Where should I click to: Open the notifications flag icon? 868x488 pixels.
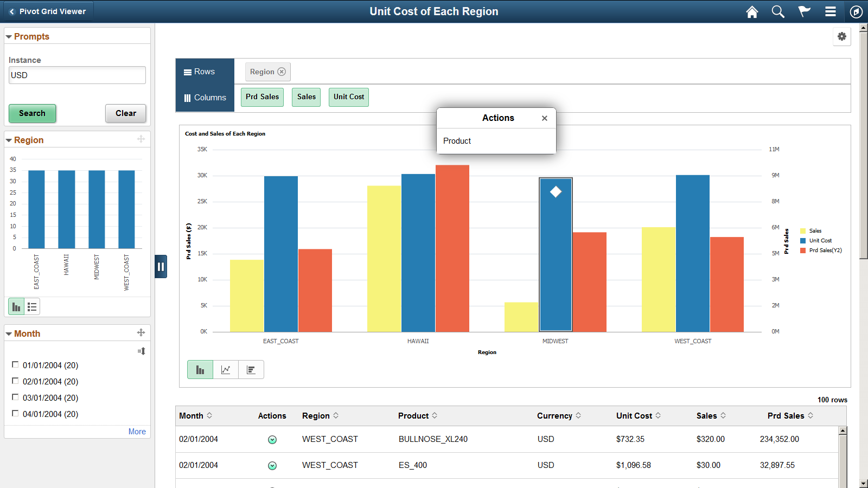(x=804, y=11)
